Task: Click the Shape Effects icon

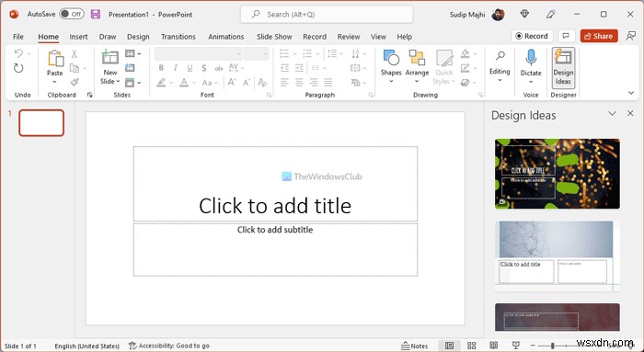Action: click(465, 83)
